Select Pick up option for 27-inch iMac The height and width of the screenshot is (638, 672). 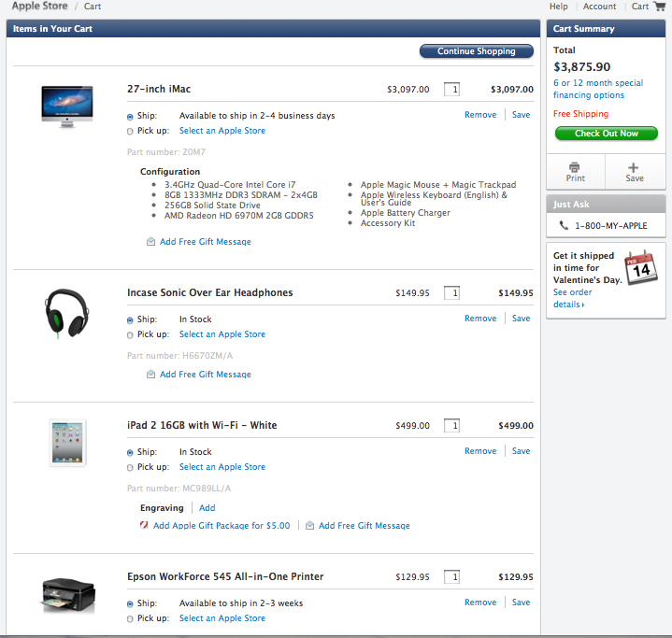(x=130, y=132)
